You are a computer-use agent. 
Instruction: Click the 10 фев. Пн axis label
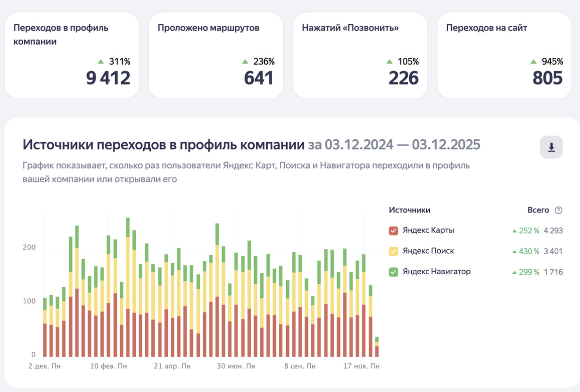point(108,366)
